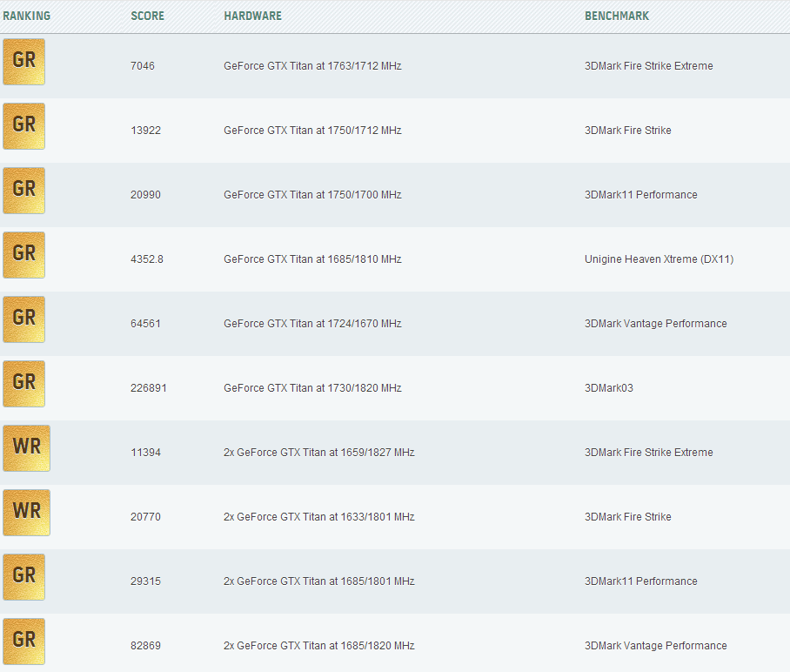Click 3DMark Fire Strike in 20770 row
Viewport: 790px width, 672px height.
click(x=628, y=517)
